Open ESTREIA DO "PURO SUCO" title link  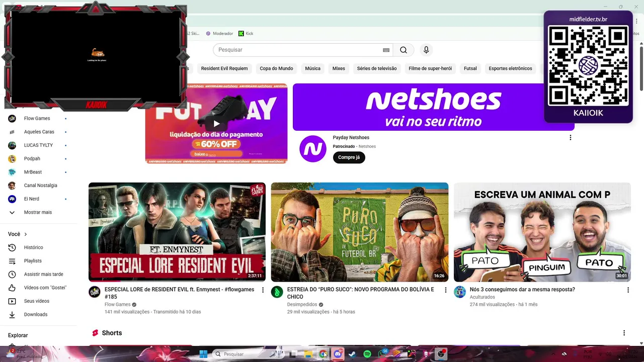[x=361, y=293]
